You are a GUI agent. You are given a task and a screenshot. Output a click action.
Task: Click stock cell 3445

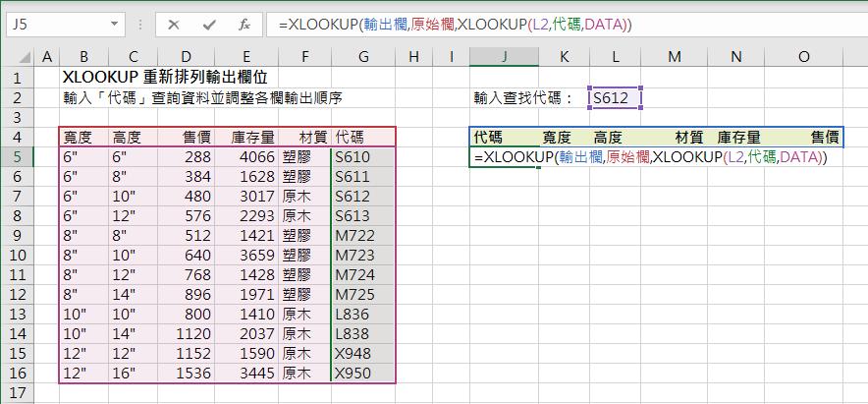coord(246,373)
